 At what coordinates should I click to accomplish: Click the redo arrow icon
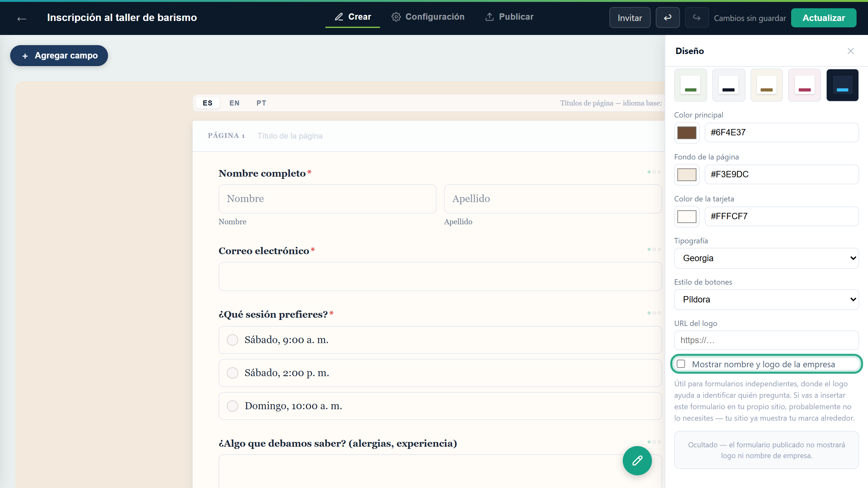click(x=696, y=17)
